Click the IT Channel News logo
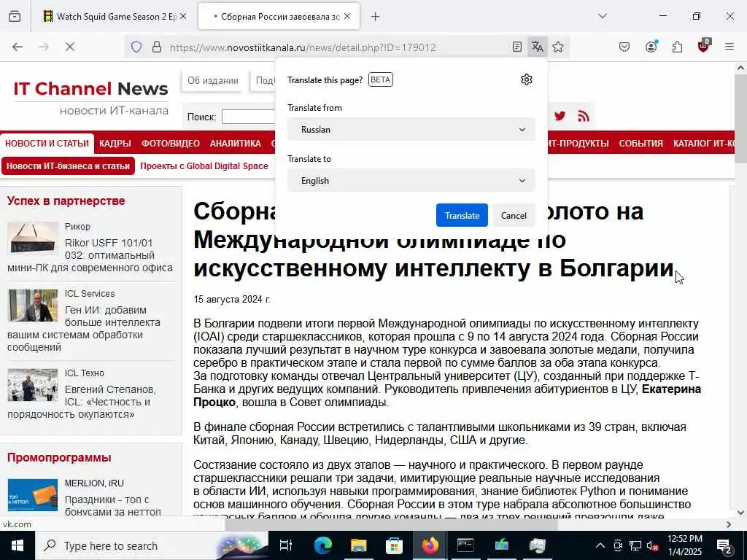 click(x=90, y=98)
